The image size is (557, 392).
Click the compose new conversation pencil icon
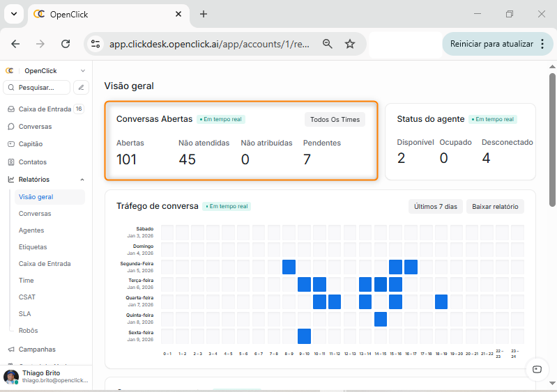pyautogui.click(x=82, y=88)
